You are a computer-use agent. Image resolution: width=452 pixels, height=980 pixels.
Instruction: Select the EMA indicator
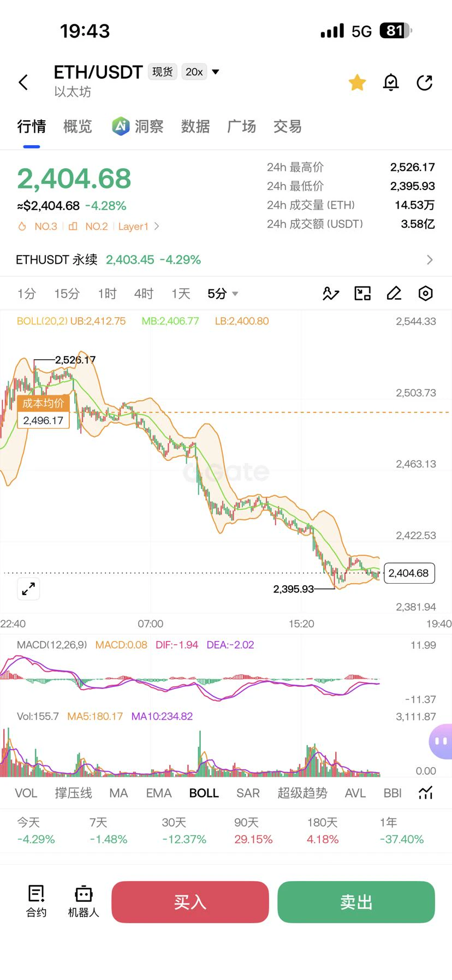[159, 793]
